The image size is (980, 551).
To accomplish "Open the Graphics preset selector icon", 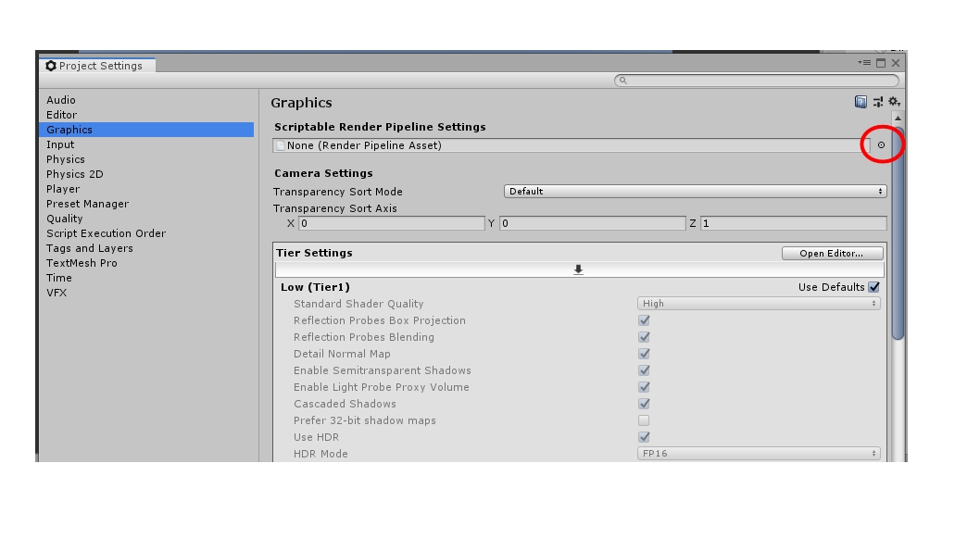I will tap(878, 102).
